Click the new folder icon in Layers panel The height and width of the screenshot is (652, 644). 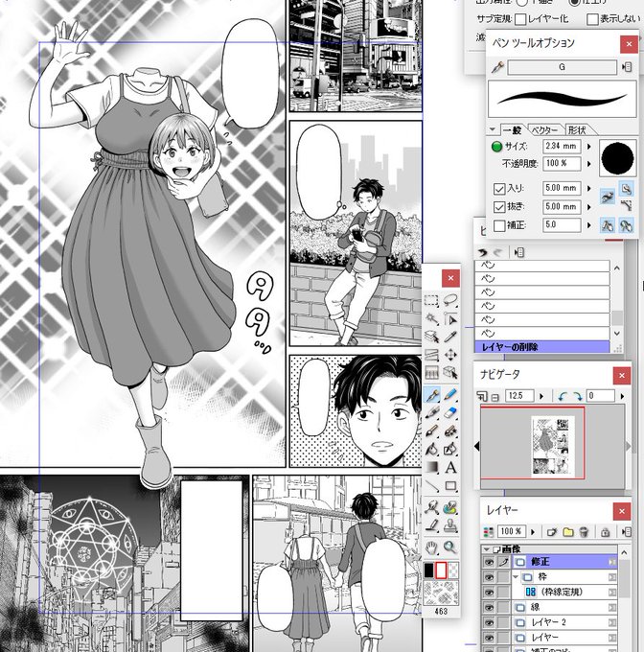pos(568,532)
